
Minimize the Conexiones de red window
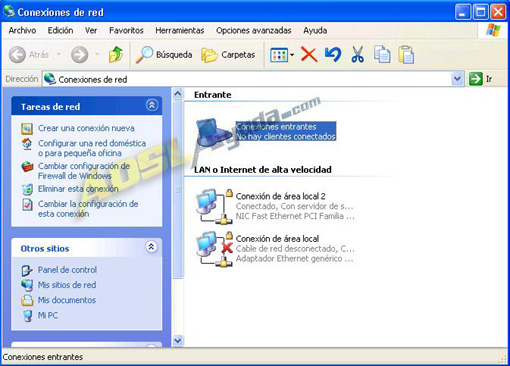point(462,12)
